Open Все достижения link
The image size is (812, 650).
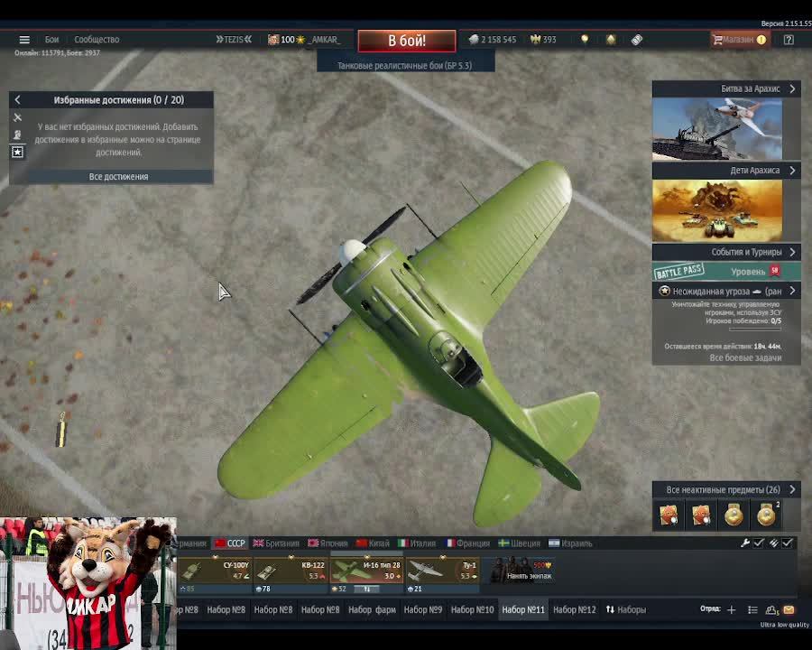[x=118, y=177]
